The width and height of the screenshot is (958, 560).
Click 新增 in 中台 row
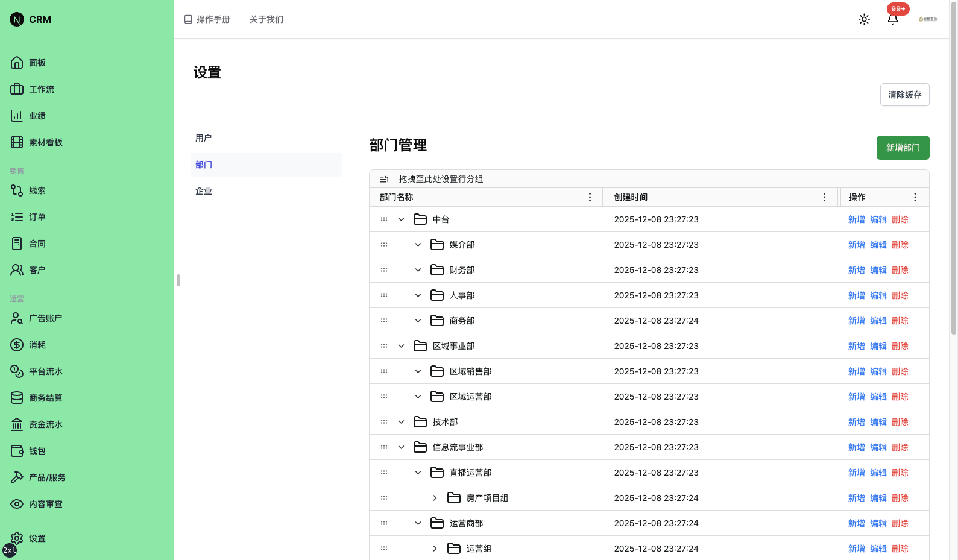856,219
